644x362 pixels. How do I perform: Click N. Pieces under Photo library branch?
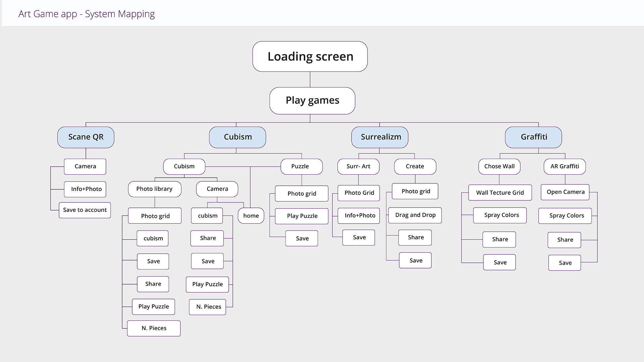click(154, 328)
